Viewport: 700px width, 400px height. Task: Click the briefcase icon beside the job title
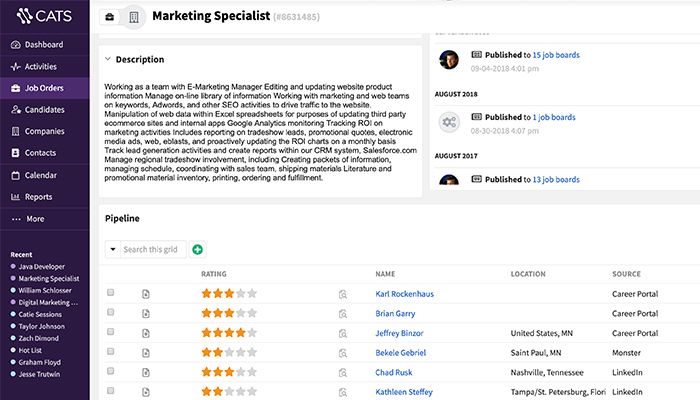(x=110, y=17)
